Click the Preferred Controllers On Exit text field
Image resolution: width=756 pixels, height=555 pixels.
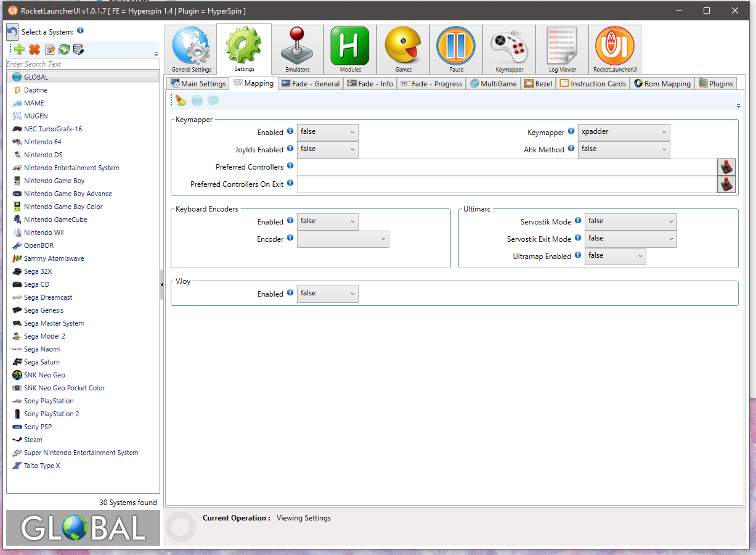507,184
